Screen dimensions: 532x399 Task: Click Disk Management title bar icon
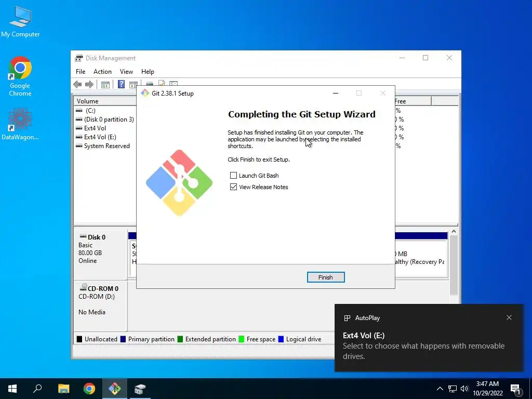[79, 58]
